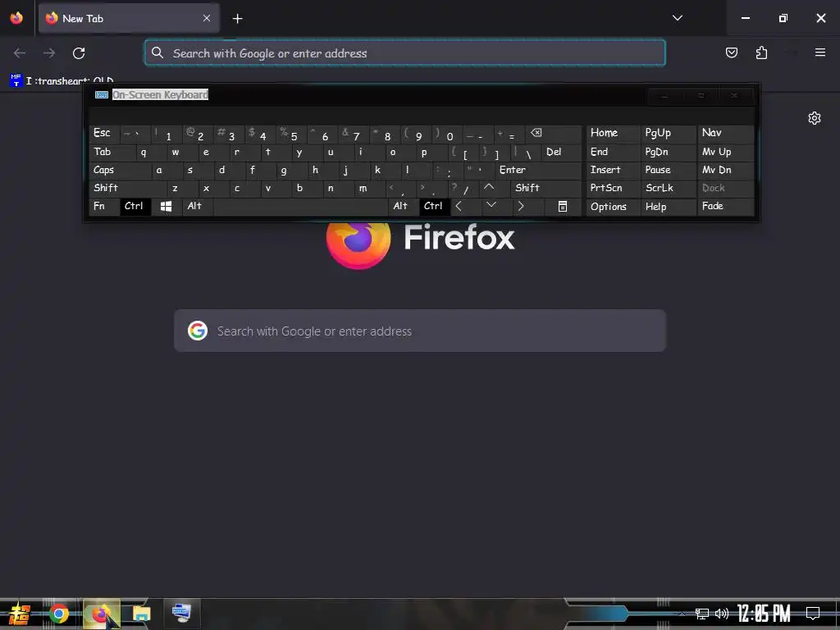This screenshot has height=630, width=840.
Task: Open Personalize New Tab gear icon
Action: [x=815, y=118]
